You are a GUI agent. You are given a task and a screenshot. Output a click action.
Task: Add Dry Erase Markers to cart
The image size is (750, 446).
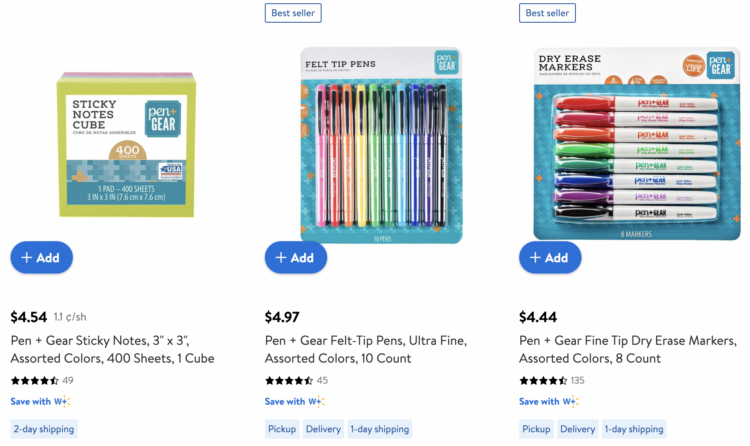[550, 257]
